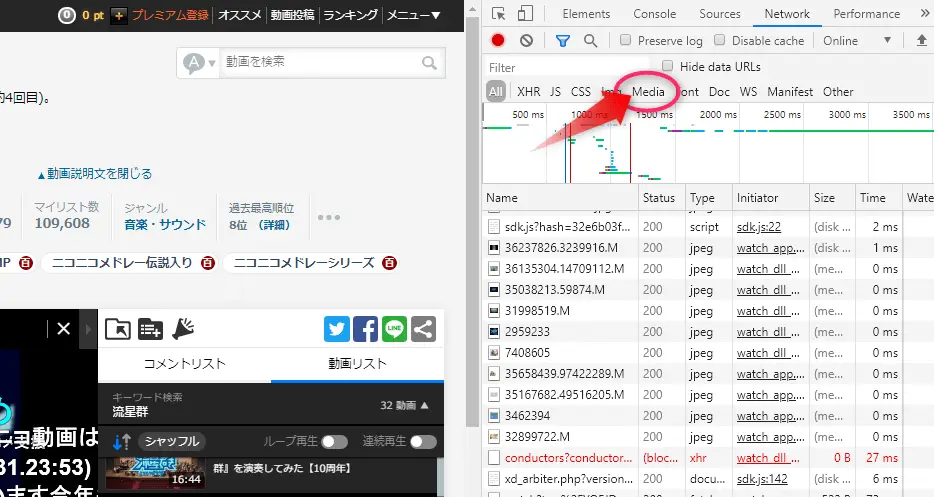Share the video on Facebook
The width and height of the screenshot is (934, 497).
point(365,329)
